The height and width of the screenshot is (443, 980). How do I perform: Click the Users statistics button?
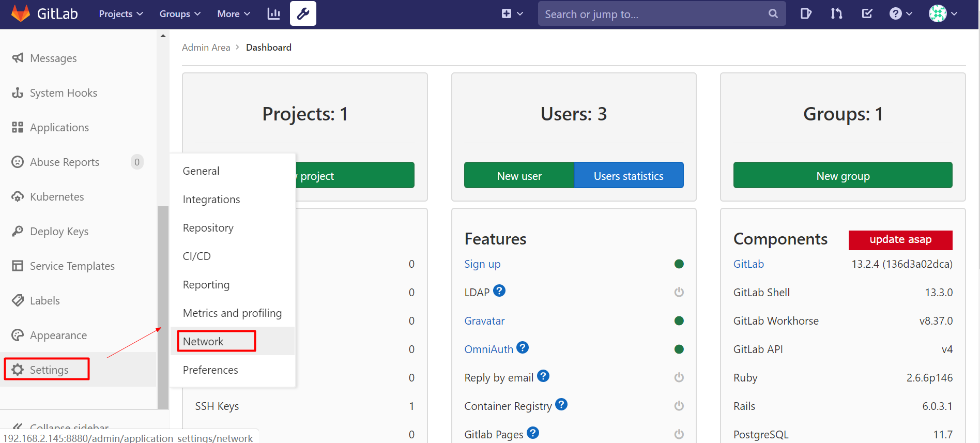[629, 176]
